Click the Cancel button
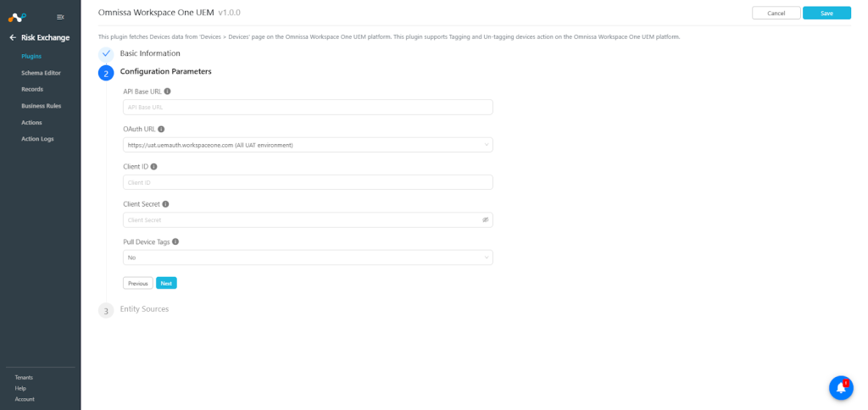The width and height of the screenshot is (868, 410). tap(776, 14)
